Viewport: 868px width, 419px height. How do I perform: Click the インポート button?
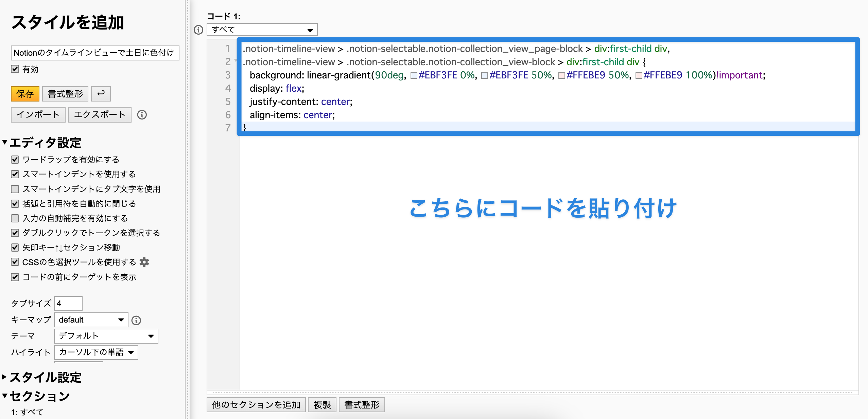[x=38, y=114]
